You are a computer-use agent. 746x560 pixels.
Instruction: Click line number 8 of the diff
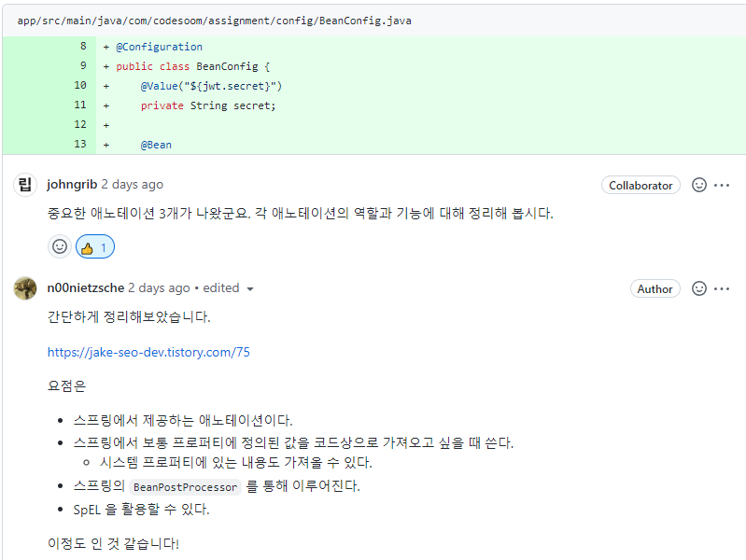82,47
